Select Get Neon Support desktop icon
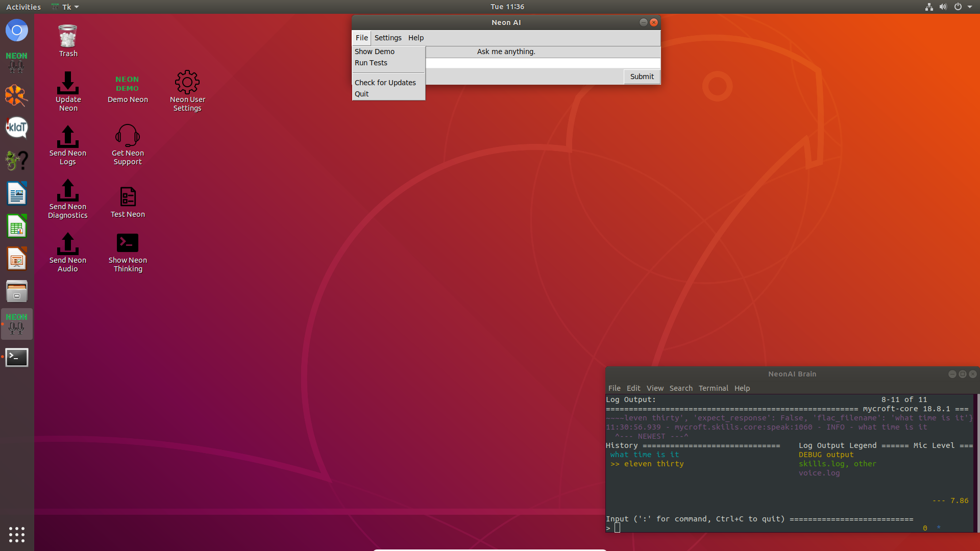The image size is (980, 551). click(128, 145)
